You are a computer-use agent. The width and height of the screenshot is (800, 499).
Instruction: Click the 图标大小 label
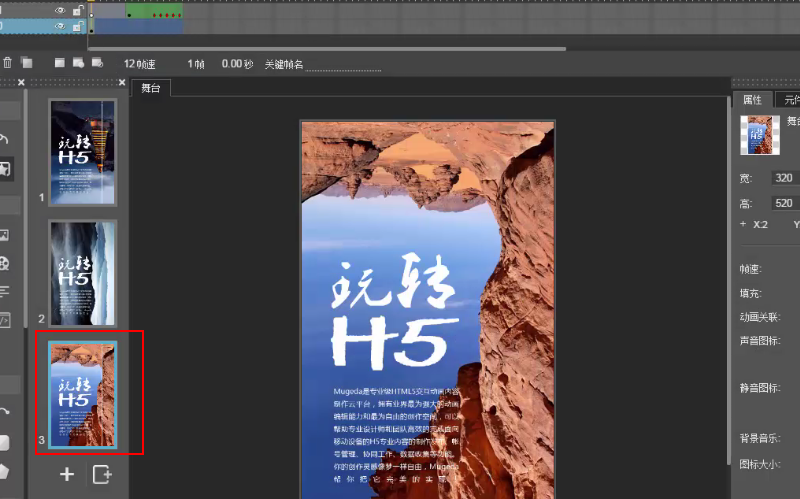point(760,464)
